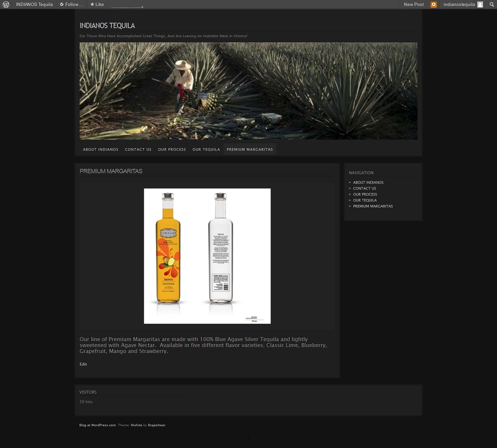Open the new post plus icon
Viewport: 497px width, 448px height.
click(x=433, y=4)
